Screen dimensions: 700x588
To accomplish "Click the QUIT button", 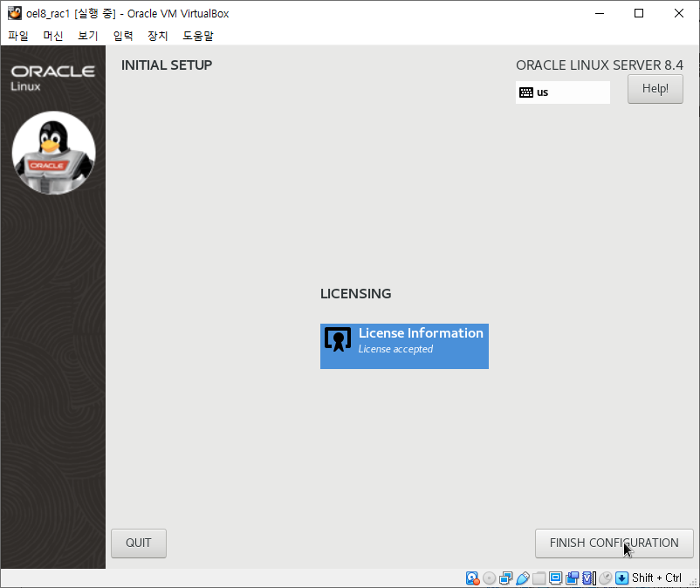I will [x=139, y=544].
